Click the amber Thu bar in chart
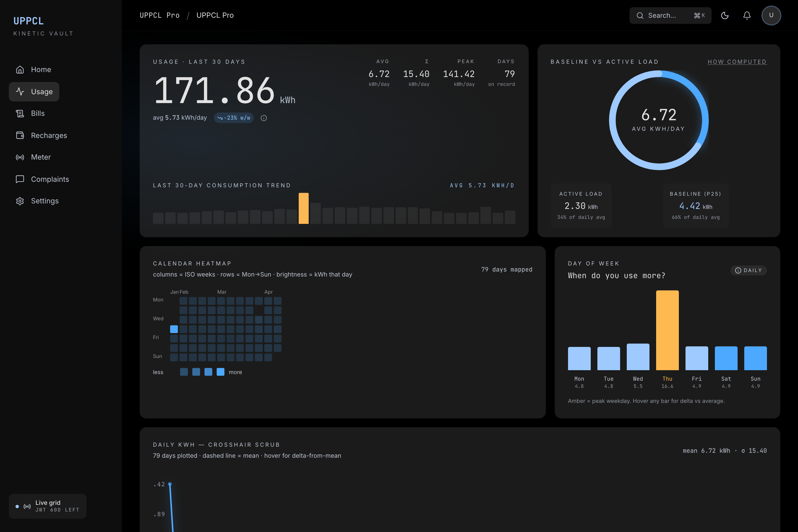 point(667,330)
